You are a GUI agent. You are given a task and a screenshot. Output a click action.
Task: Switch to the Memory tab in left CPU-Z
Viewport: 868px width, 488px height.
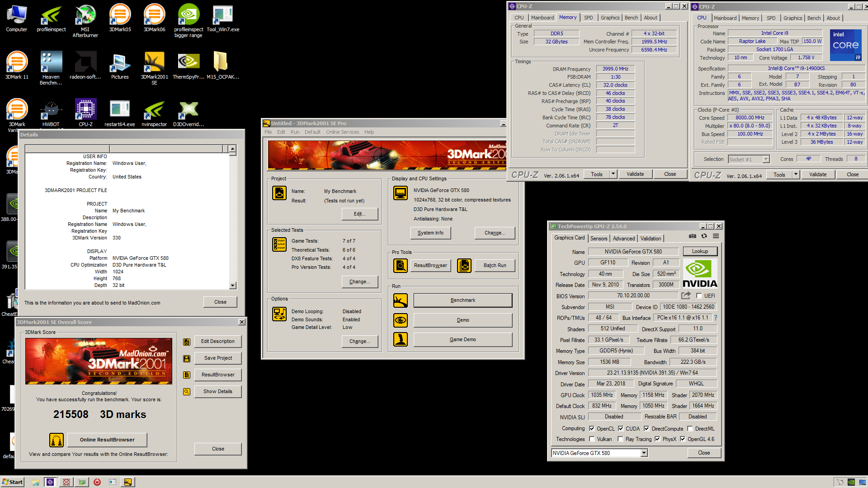tap(568, 18)
